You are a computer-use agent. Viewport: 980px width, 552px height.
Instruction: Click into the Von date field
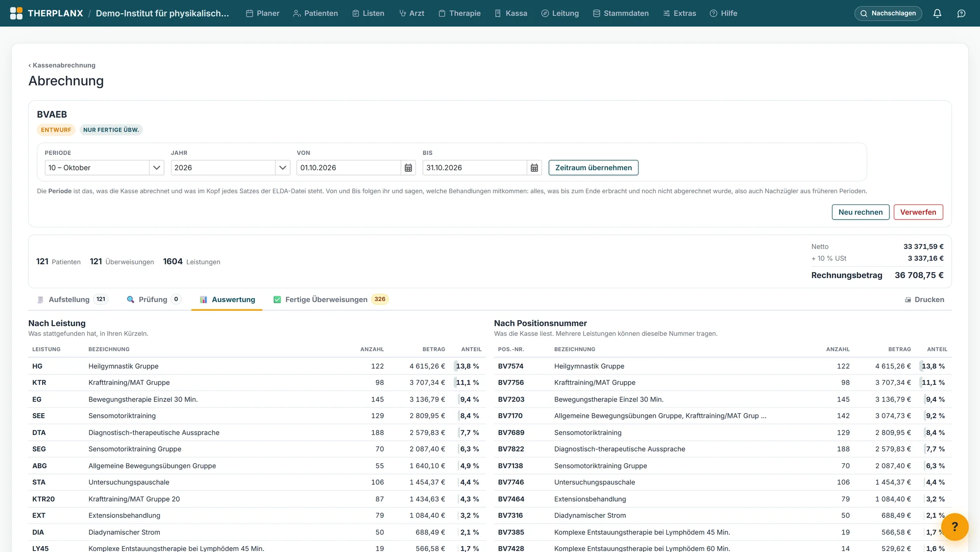(349, 168)
